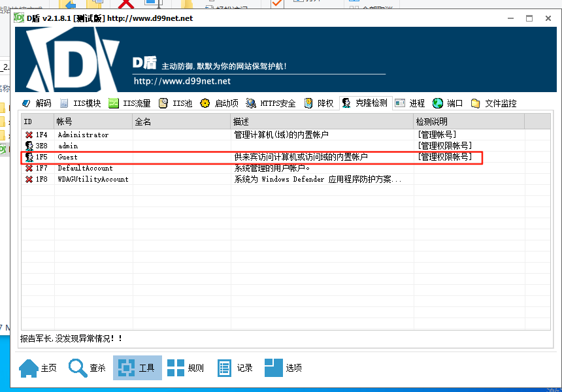Image resolution: width=562 pixels, height=392 pixels.
Task: Click description 管理计算机(域)的内置帐户
Action: pos(282,135)
